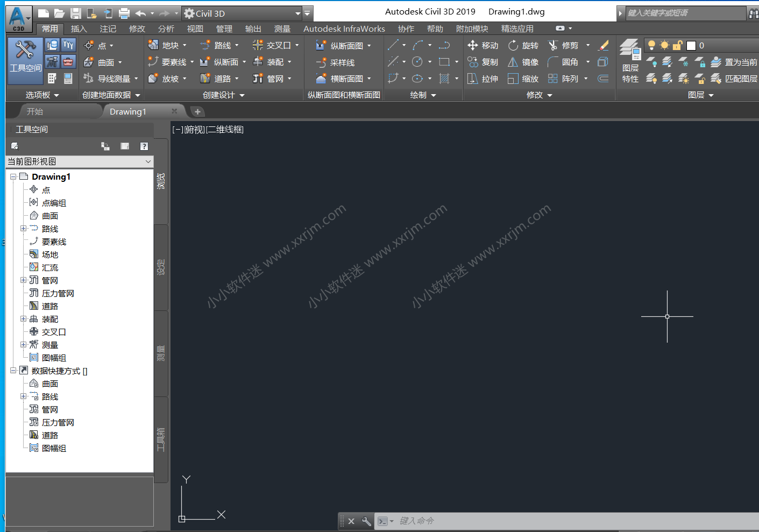The image size is (759, 532).
Task: Click the [二维线框] visual style control
Action: tap(225, 130)
